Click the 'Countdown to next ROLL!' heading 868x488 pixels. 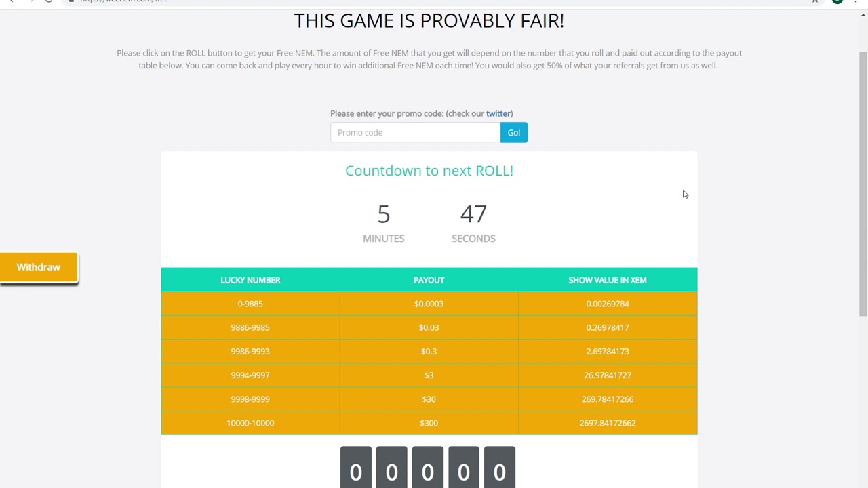coord(429,171)
